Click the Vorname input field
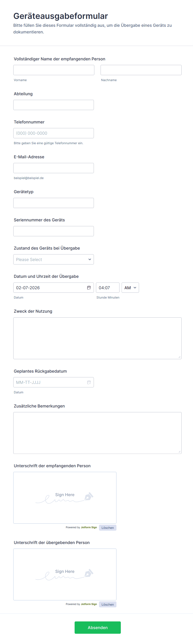 tap(54, 70)
